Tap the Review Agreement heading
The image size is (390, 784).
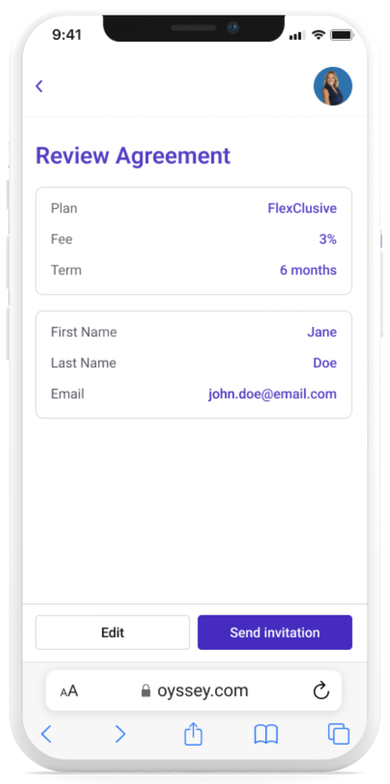point(133,156)
